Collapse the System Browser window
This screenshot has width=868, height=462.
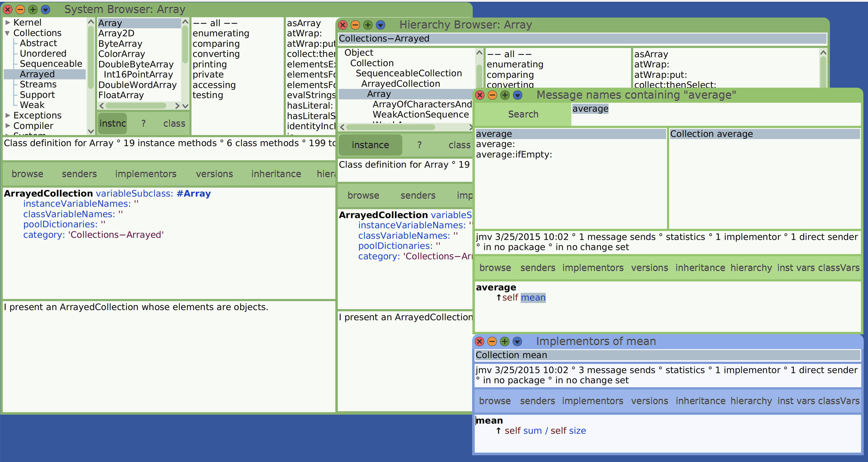point(20,10)
